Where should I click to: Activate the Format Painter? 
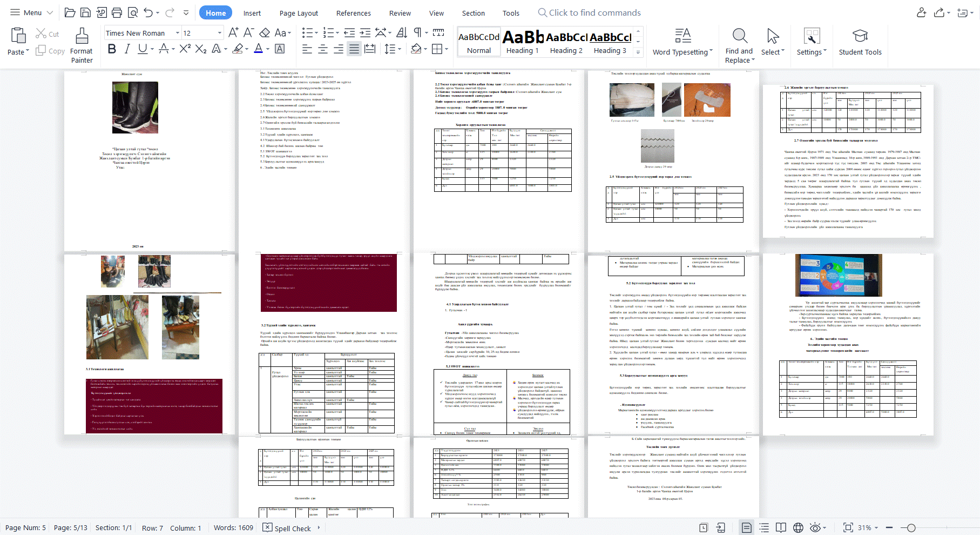click(82, 45)
